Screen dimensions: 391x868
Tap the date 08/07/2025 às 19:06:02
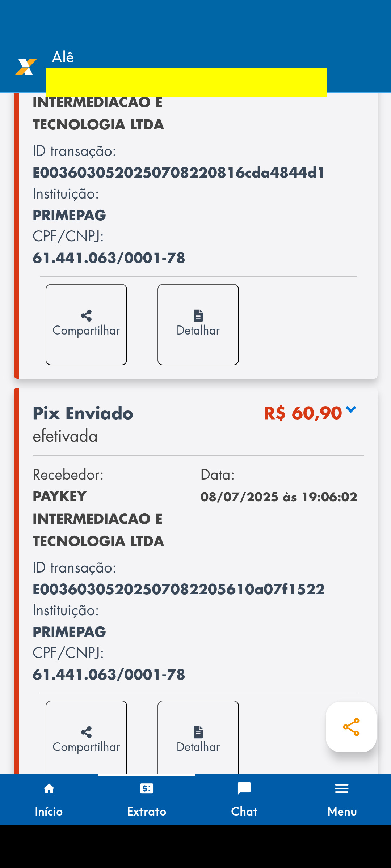279,497
